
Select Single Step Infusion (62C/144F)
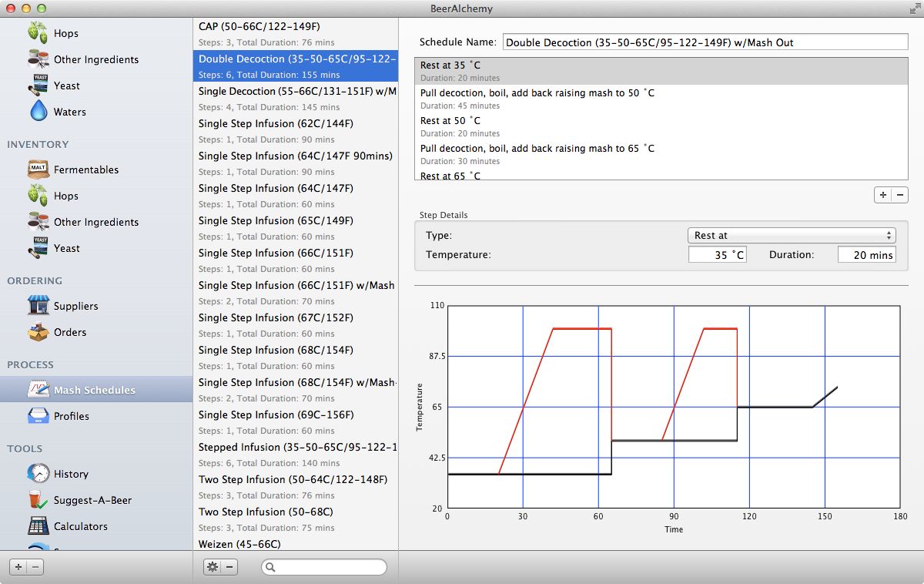click(x=296, y=131)
